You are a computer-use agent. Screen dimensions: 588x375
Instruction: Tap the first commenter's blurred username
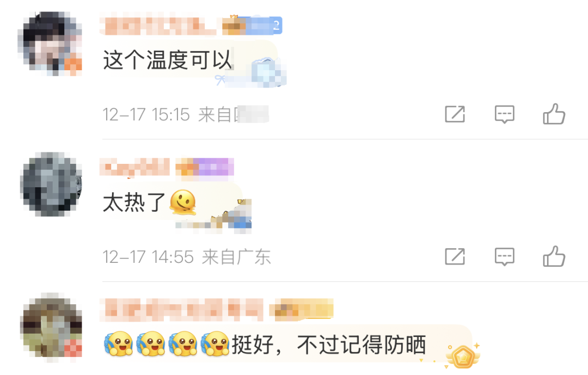coord(157,26)
